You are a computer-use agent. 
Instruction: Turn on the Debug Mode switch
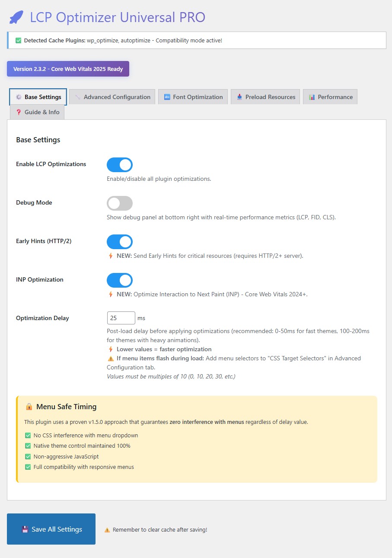tap(120, 203)
